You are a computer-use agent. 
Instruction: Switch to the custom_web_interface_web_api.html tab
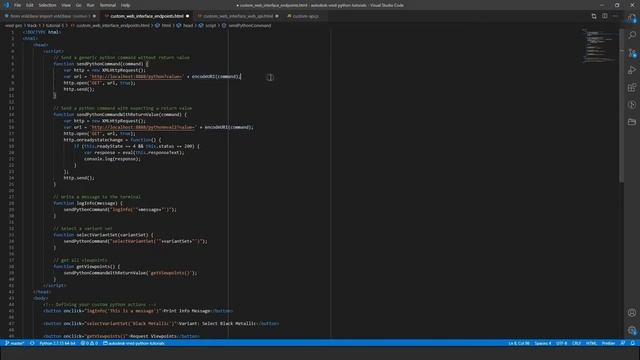(x=238, y=16)
